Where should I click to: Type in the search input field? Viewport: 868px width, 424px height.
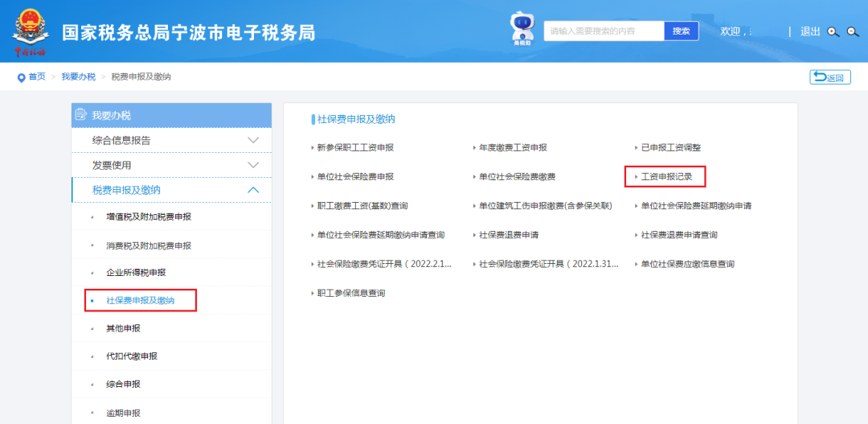click(604, 31)
